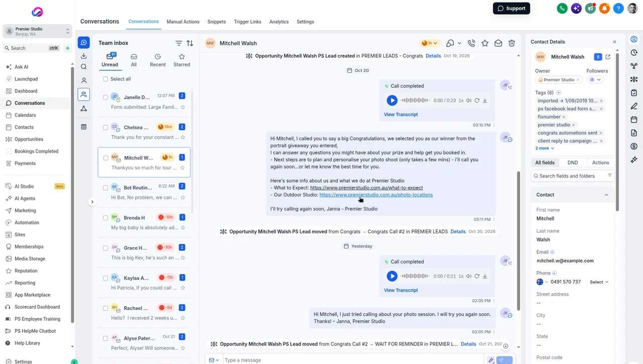Switch to the Manual Actions tab
The height and width of the screenshot is (364, 643).
pyautogui.click(x=183, y=22)
